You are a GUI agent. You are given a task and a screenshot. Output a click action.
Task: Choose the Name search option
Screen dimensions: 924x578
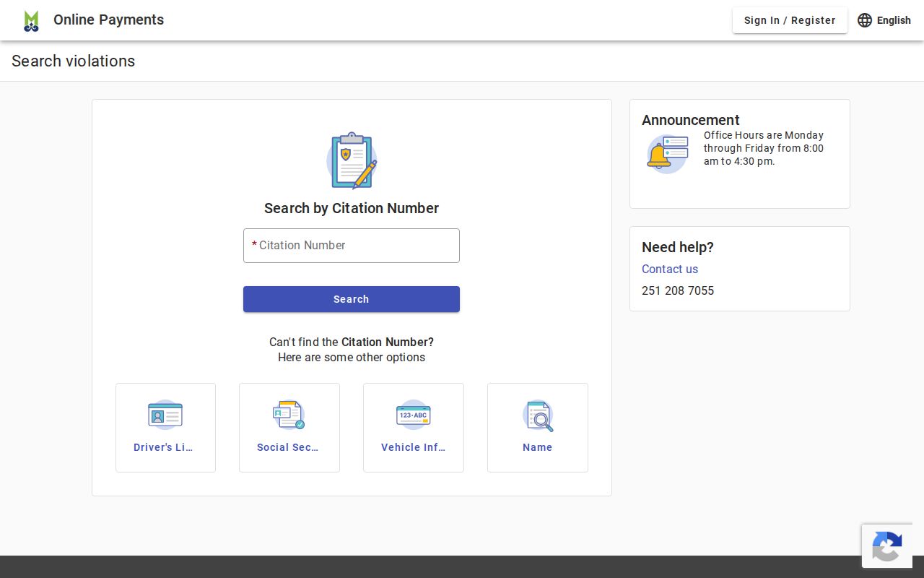click(x=538, y=428)
